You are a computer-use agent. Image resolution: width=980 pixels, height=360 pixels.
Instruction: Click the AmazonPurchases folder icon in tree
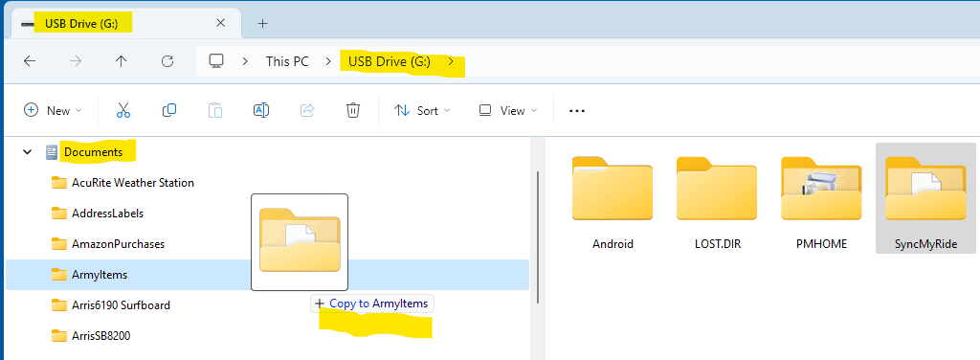click(x=59, y=244)
